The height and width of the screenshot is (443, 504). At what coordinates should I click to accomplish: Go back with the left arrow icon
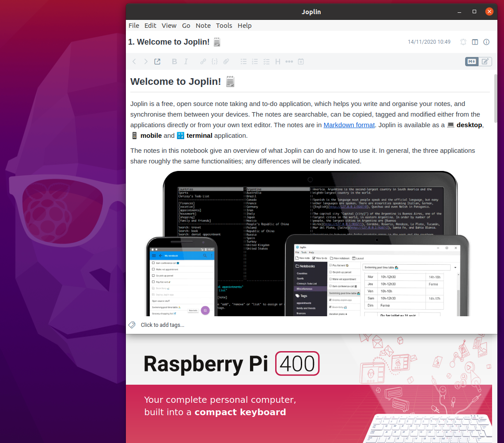pyautogui.click(x=134, y=61)
